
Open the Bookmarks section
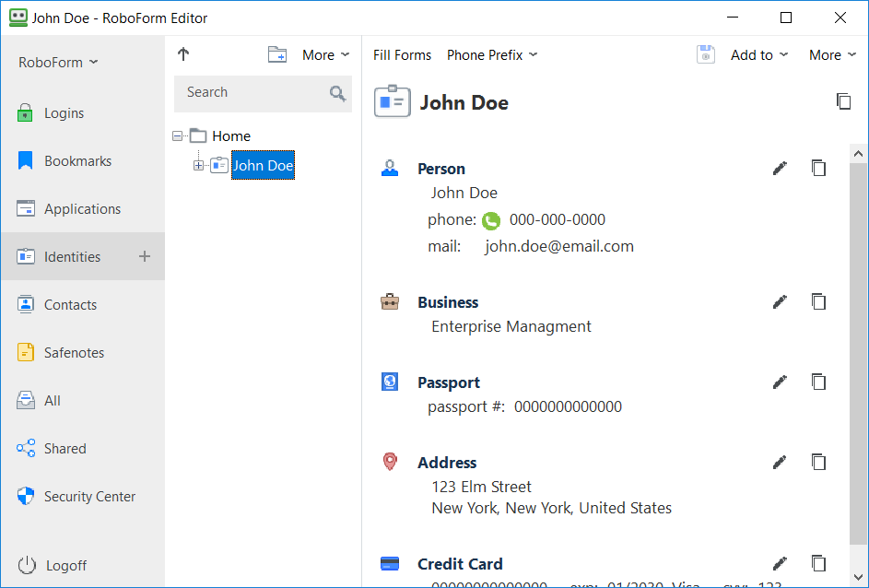tap(83, 160)
